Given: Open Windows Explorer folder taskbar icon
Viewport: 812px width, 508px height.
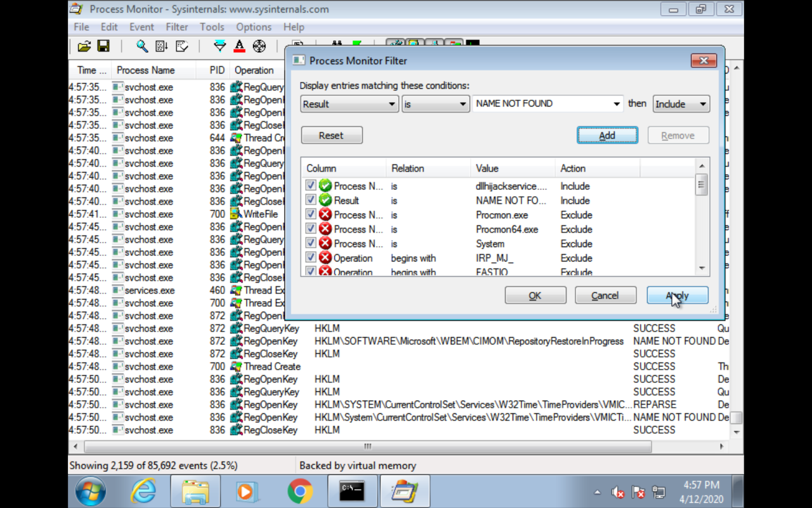Looking at the screenshot, I should coord(195,491).
